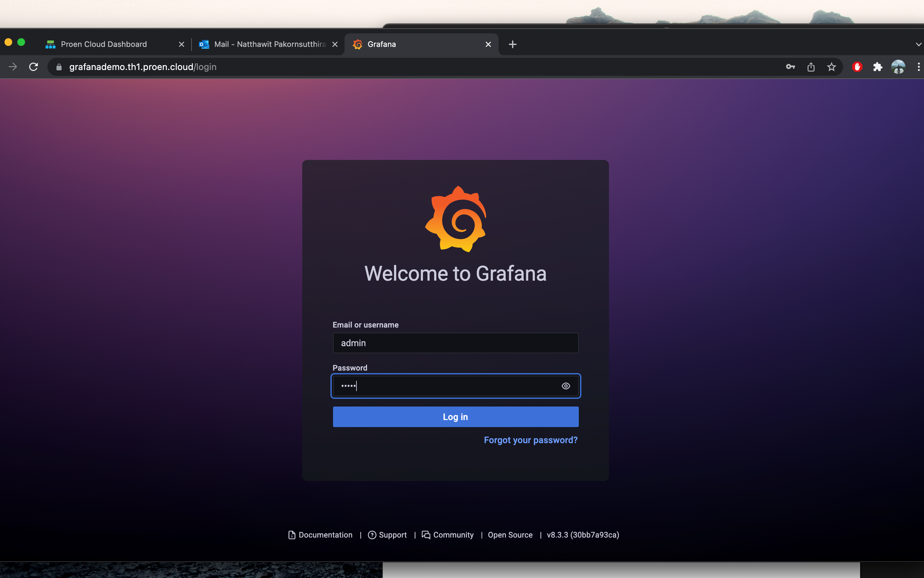Open Chrome three-dot menu
The width and height of the screenshot is (924, 578).
[x=918, y=67]
